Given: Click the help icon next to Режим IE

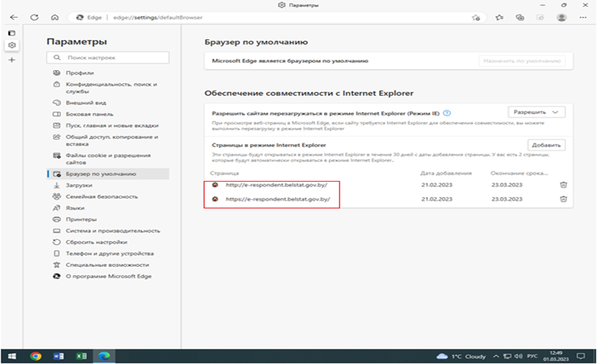Looking at the screenshot, I should pyautogui.click(x=447, y=113).
